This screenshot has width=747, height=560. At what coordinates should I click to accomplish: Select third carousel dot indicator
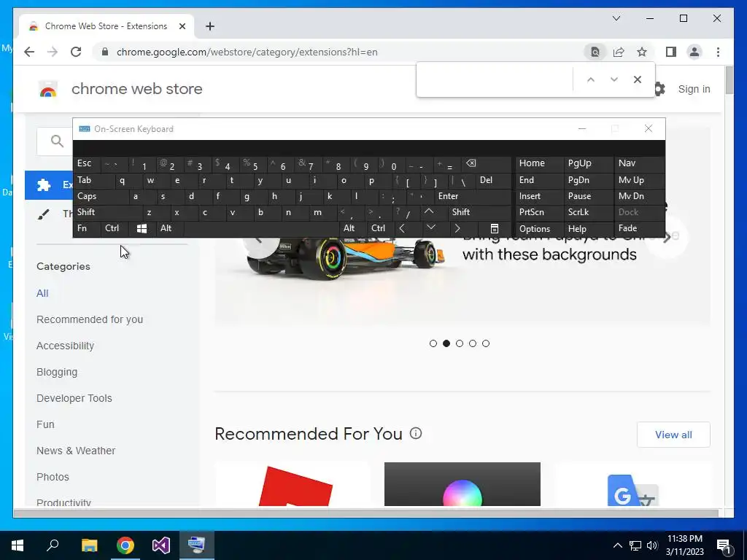[x=460, y=343]
